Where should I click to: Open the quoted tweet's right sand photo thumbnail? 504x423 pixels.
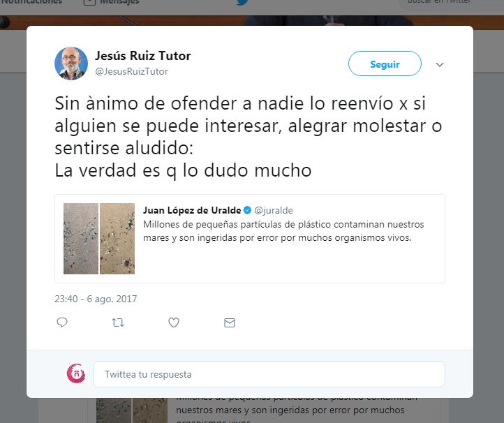click(117, 239)
